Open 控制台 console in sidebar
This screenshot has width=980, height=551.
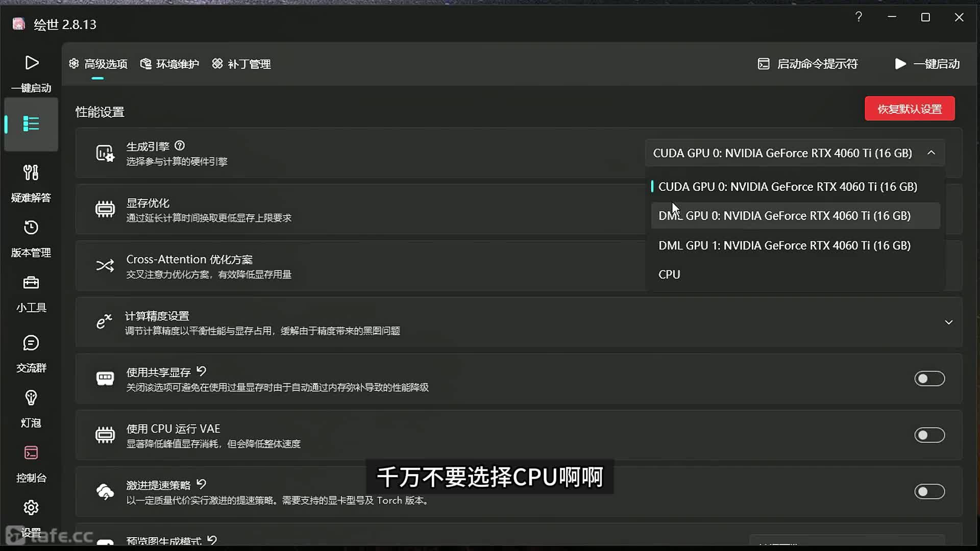coord(31,464)
